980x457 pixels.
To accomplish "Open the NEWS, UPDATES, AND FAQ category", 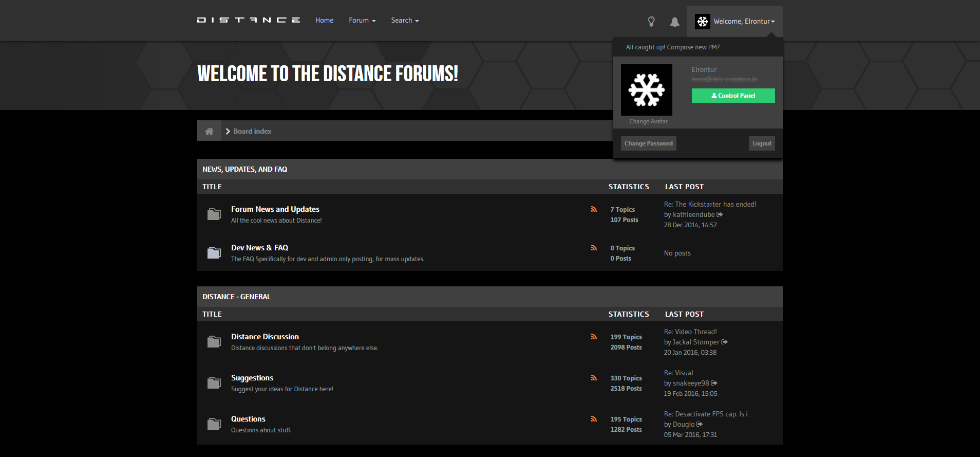I will 244,169.
